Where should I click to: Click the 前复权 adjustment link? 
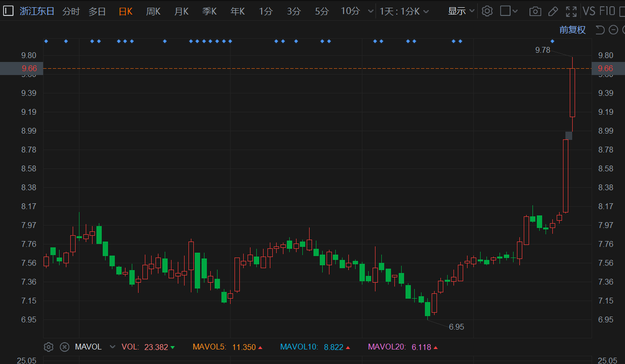573,30
